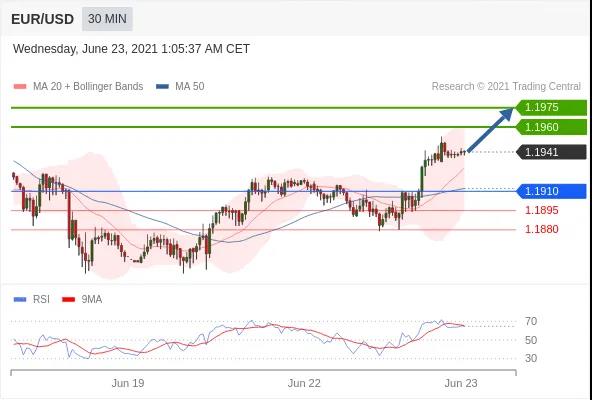Click the blue upward forecast arrow
Image resolution: width=592 pixels, height=400 pixels.
coord(490,130)
